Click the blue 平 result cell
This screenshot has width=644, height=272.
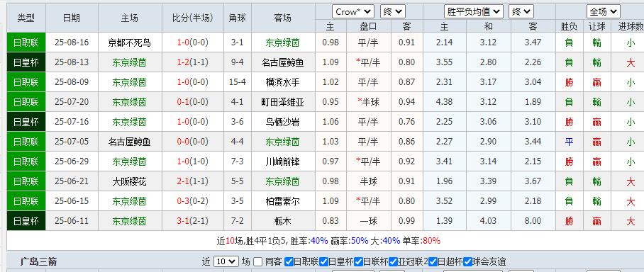click(569, 142)
